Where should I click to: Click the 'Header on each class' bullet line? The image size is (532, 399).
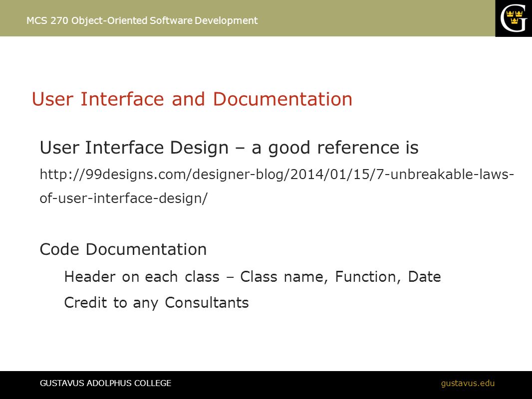coord(253,277)
